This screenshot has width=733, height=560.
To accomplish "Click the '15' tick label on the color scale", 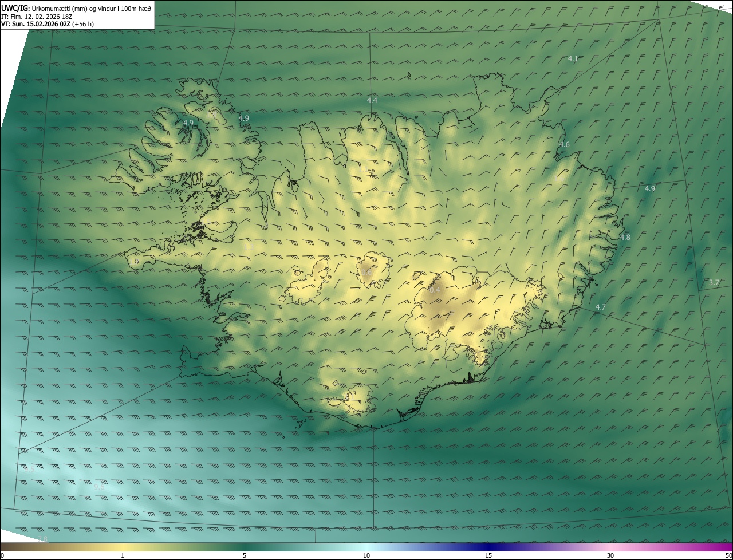I will [x=488, y=555].
